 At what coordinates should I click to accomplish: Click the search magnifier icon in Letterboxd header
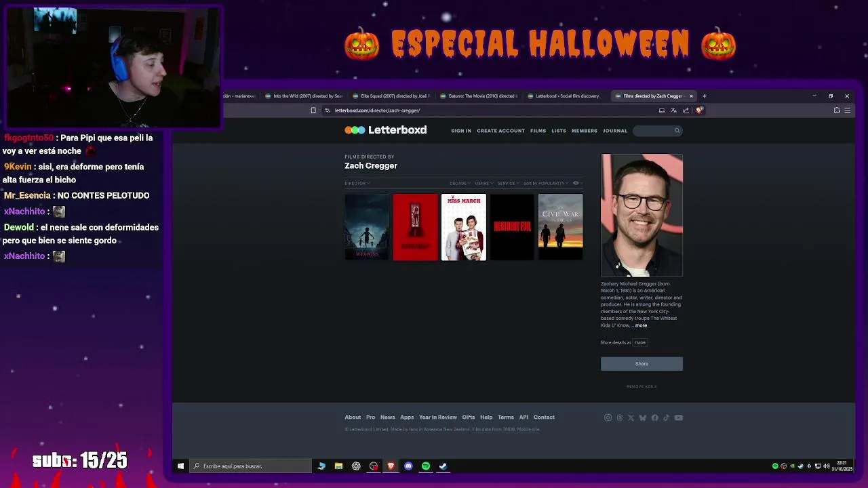(677, 131)
